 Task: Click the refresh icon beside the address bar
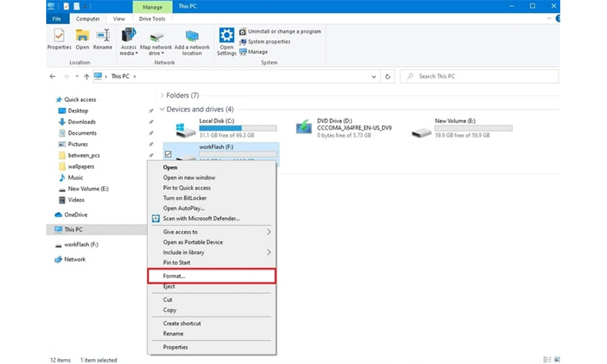pyautogui.click(x=388, y=77)
